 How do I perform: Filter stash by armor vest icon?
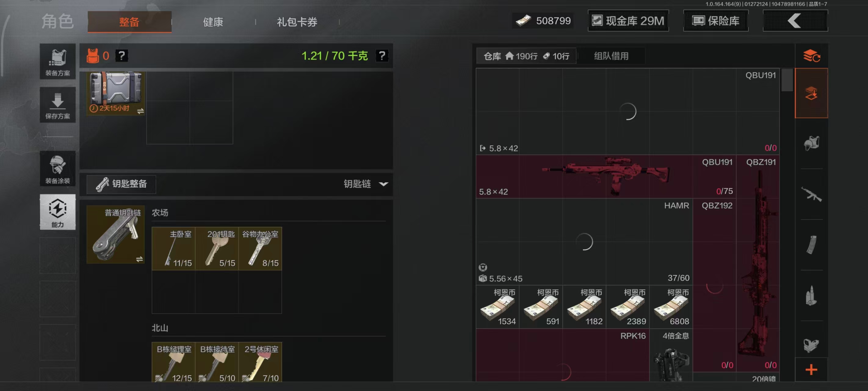[812, 143]
